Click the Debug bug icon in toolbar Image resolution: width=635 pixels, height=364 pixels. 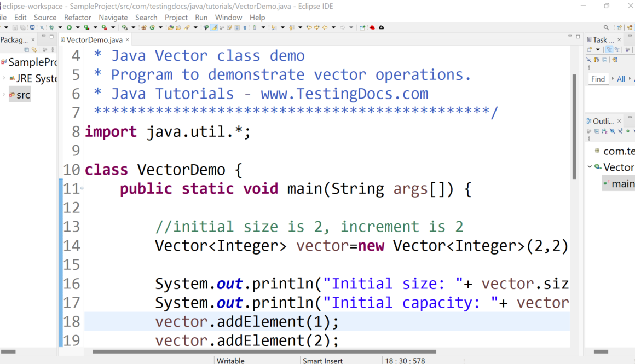pyautogui.click(x=53, y=27)
